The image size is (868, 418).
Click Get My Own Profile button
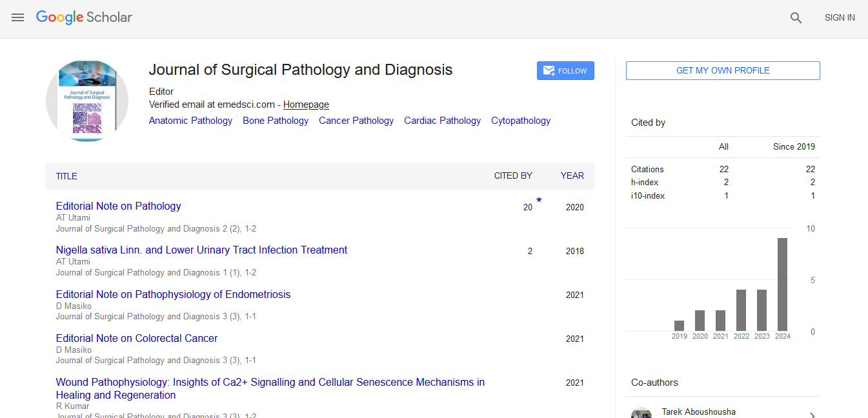[722, 71]
